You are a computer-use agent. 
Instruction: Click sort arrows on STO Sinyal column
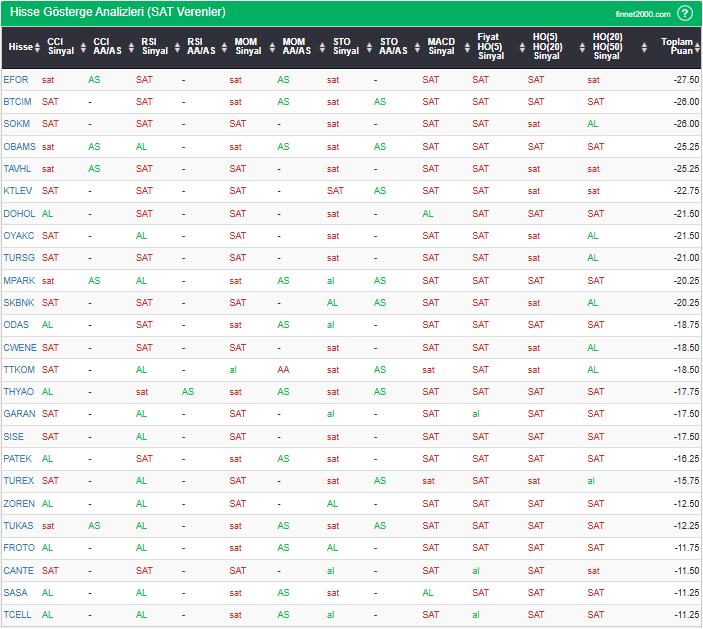(369, 46)
